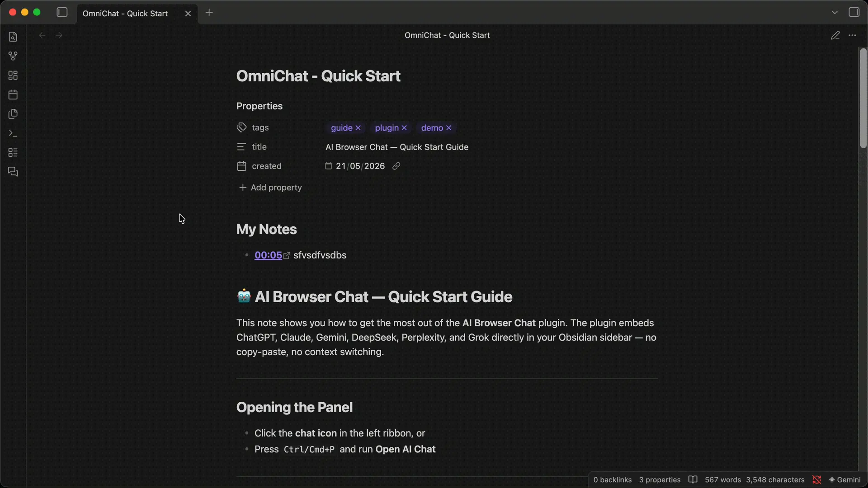This screenshot has width=868, height=488.
Task: Click the 567 words count
Action: click(x=723, y=480)
